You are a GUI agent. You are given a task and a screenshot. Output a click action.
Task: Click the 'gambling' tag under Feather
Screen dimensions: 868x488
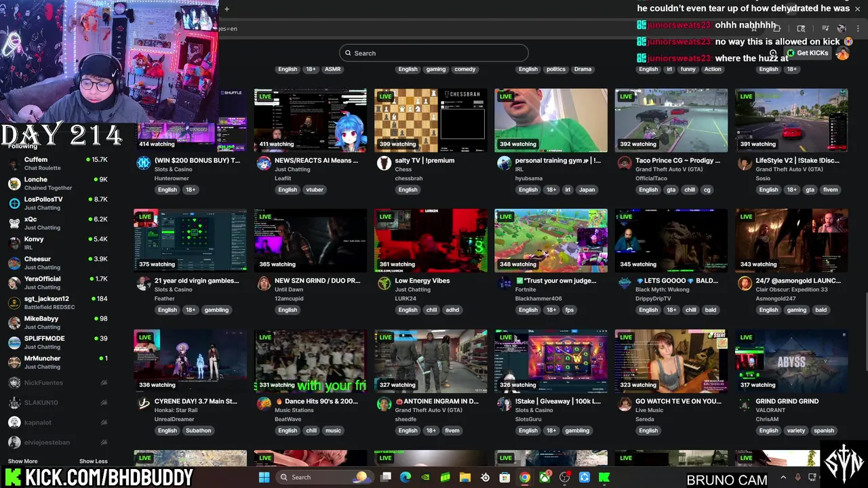[216, 310]
